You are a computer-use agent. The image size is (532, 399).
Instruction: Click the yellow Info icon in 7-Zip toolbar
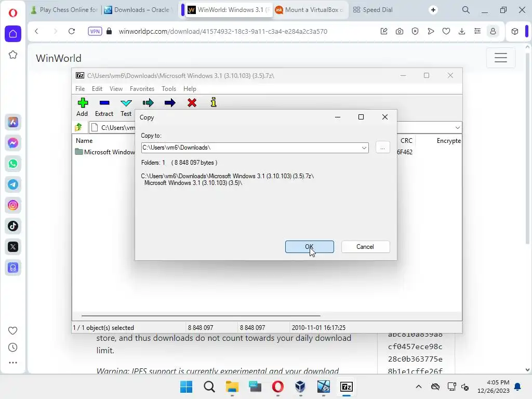click(214, 102)
